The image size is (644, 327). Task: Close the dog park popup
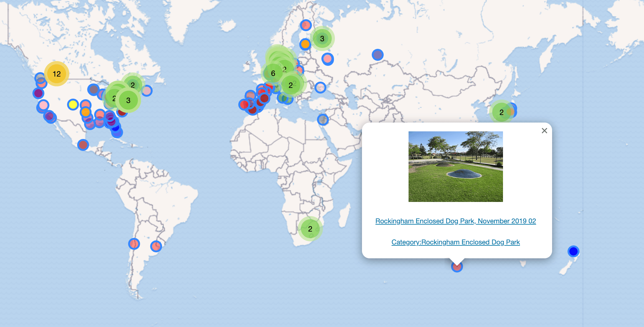(x=544, y=131)
